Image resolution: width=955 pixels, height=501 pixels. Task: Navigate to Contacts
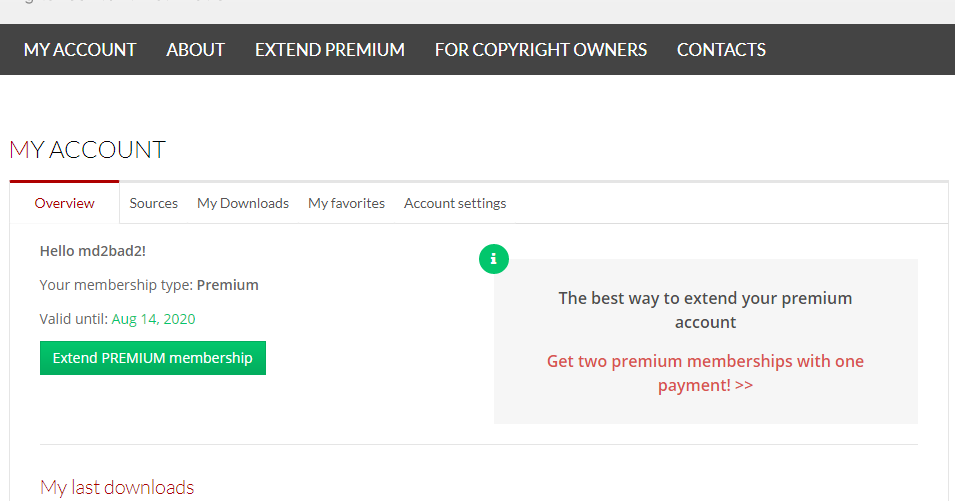coord(721,50)
